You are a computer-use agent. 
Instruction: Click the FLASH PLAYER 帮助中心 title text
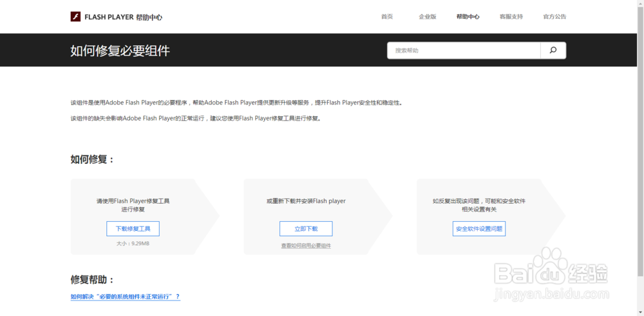click(x=123, y=17)
